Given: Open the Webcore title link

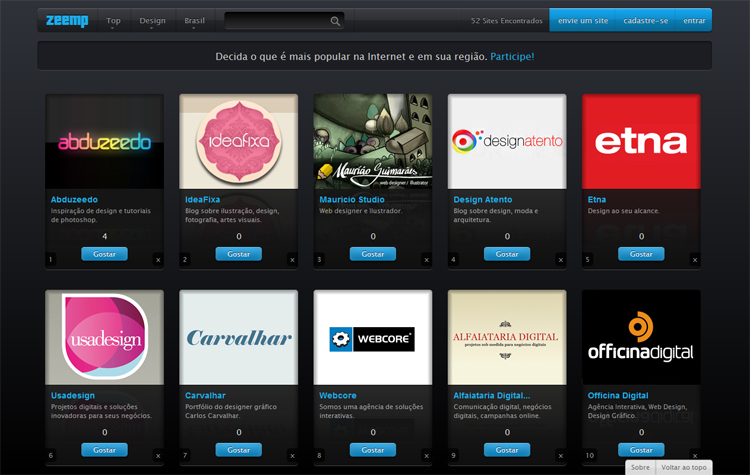Looking at the screenshot, I should coord(338,396).
